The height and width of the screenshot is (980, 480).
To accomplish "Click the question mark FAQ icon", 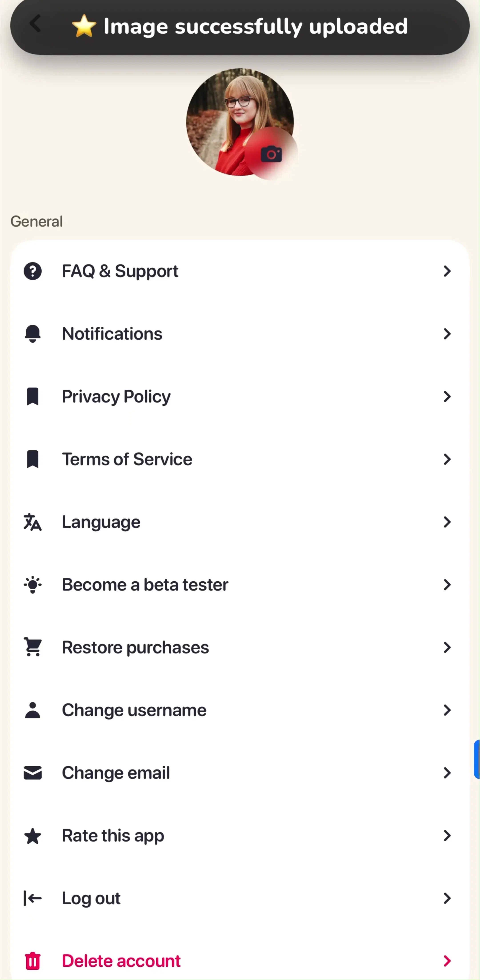I will pos(33,271).
